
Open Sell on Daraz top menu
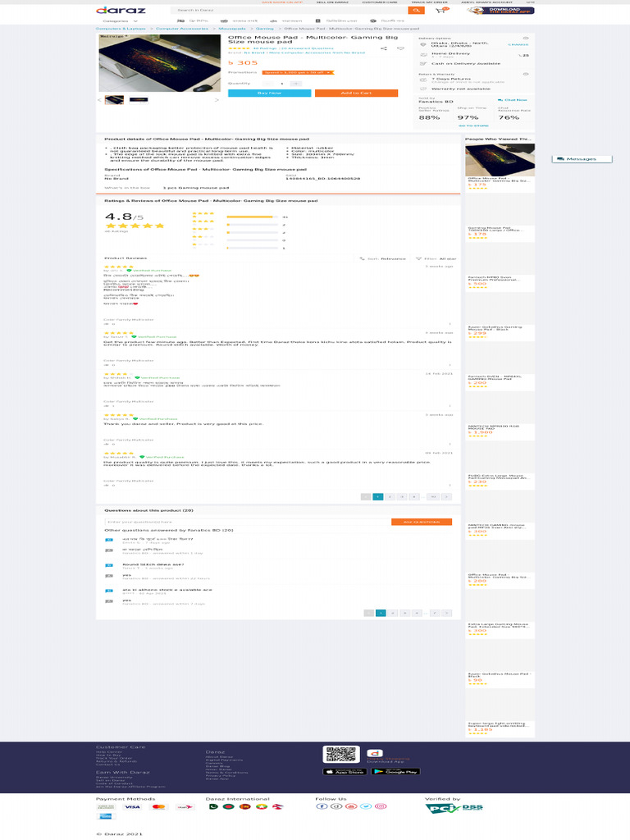coord(332,2)
